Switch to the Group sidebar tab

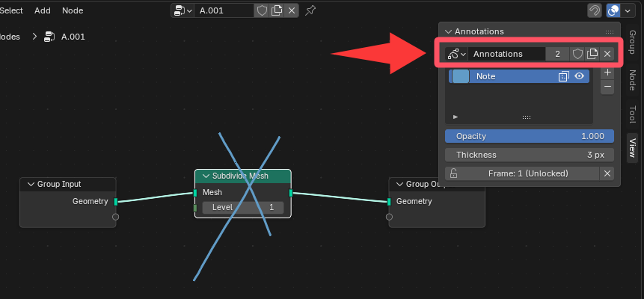pyautogui.click(x=632, y=41)
